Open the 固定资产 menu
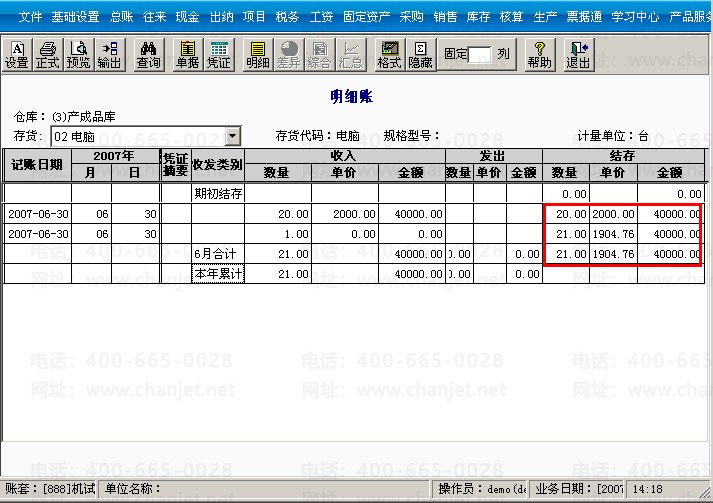This screenshot has width=713, height=503. (x=367, y=17)
